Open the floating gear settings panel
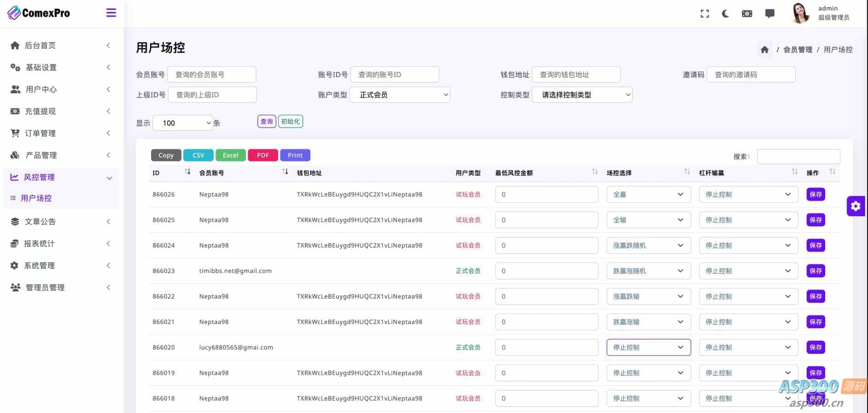Screen dimensions: 868x413 (856, 206)
